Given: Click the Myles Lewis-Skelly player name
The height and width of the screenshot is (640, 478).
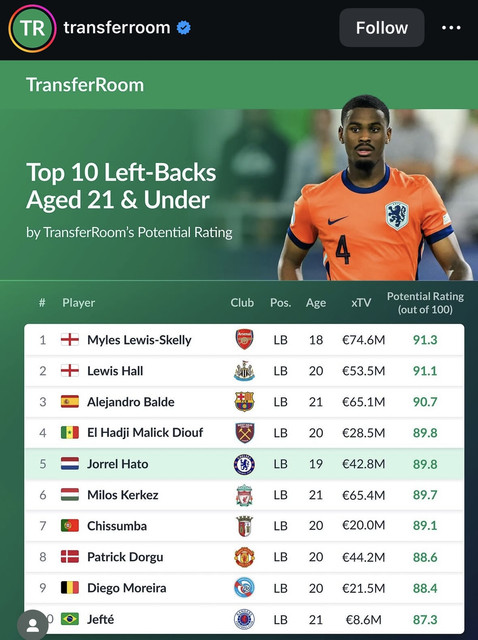Looking at the screenshot, I should [x=139, y=340].
